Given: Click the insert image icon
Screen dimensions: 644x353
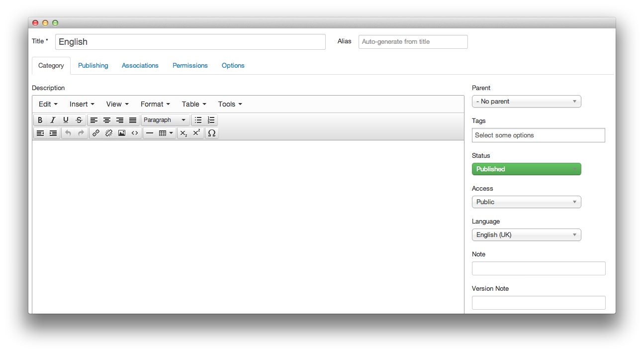Looking at the screenshot, I should click(122, 133).
